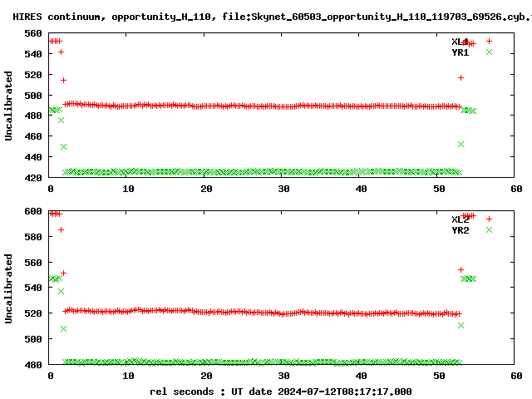532x399 pixels.
Task: Click the green cross marker beside YR1 legend
Action: coord(489,52)
